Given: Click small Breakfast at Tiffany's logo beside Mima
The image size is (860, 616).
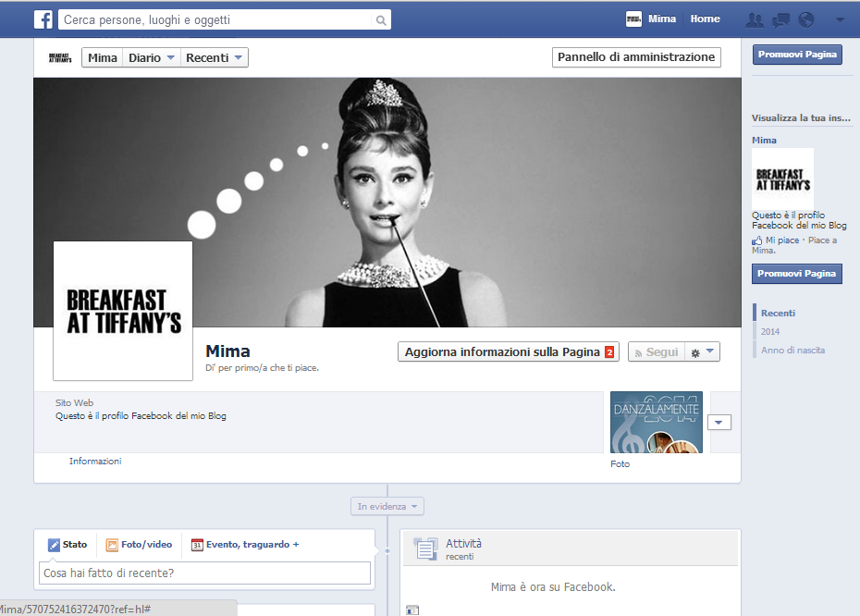Looking at the screenshot, I should point(60,57).
